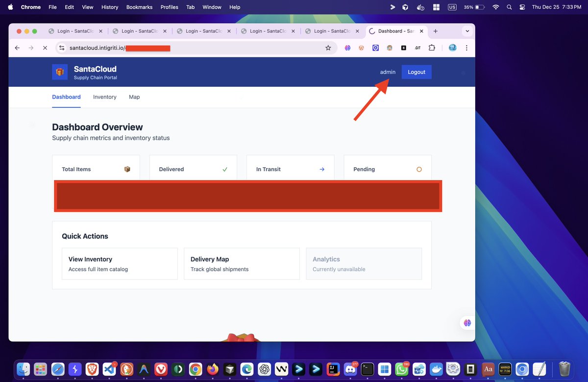Open System Settings from the dock
Screen dimensions: 588x382
(x=453, y=369)
